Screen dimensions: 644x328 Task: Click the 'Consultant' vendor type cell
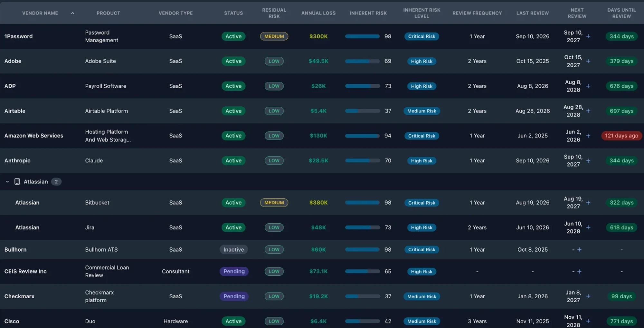click(x=175, y=271)
